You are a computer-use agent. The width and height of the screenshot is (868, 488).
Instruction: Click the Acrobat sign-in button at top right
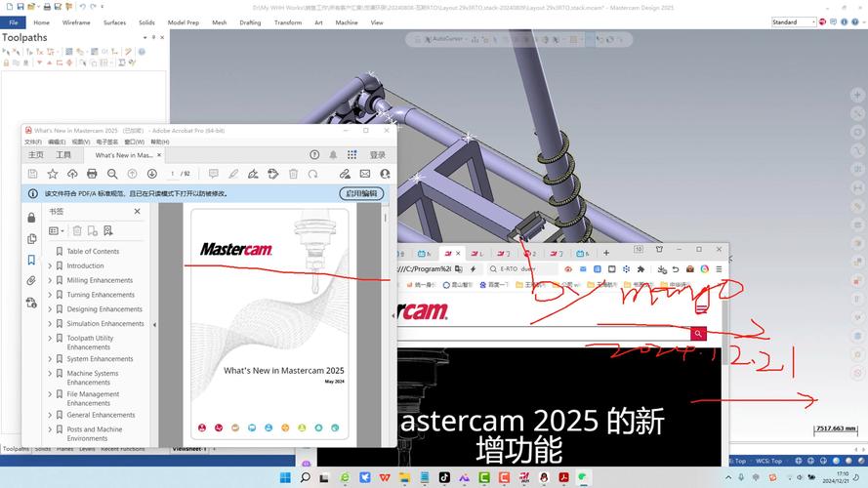click(378, 155)
